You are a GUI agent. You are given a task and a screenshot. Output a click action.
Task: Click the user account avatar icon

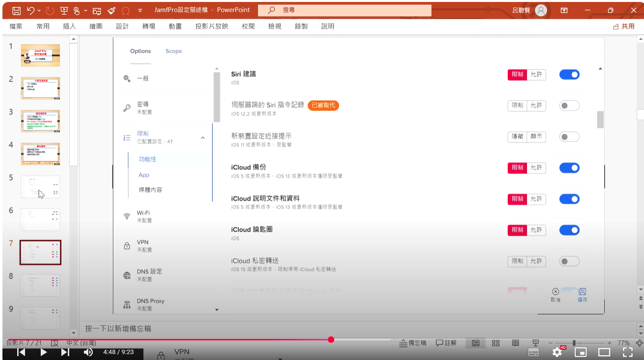click(x=541, y=10)
